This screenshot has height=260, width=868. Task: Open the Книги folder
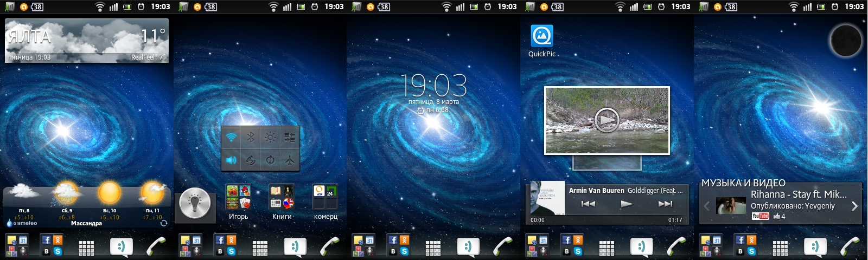(x=282, y=198)
